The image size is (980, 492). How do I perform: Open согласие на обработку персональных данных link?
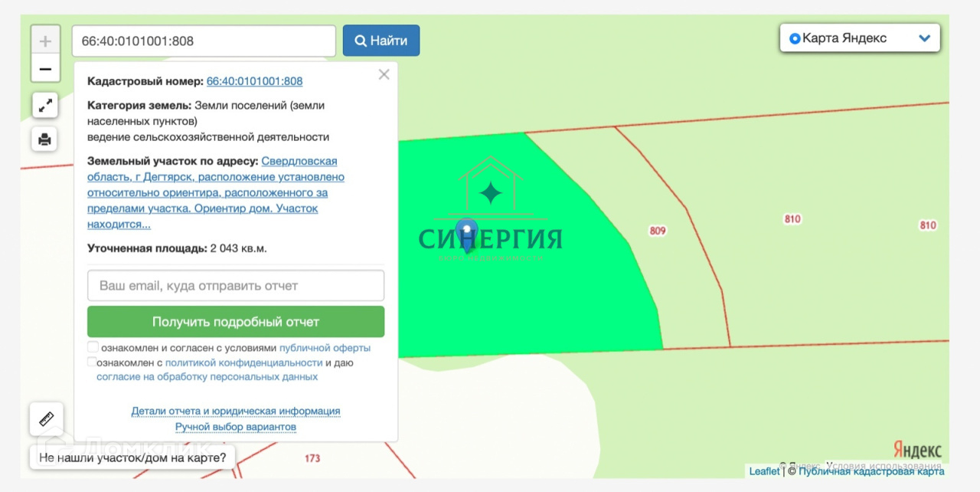click(207, 377)
